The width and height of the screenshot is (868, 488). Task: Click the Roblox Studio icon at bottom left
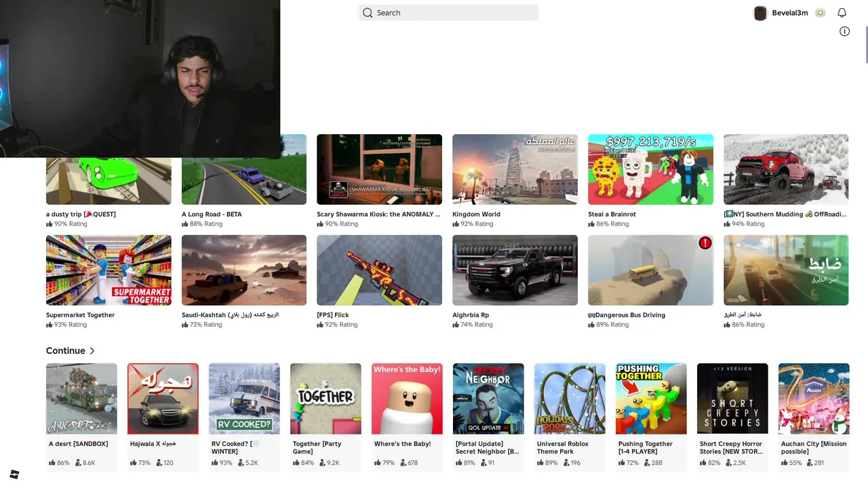coord(14,474)
